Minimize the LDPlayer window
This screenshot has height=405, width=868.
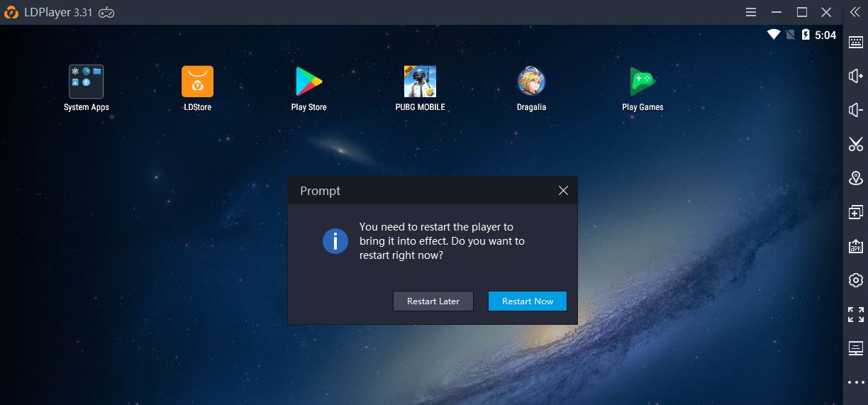pos(777,12)
